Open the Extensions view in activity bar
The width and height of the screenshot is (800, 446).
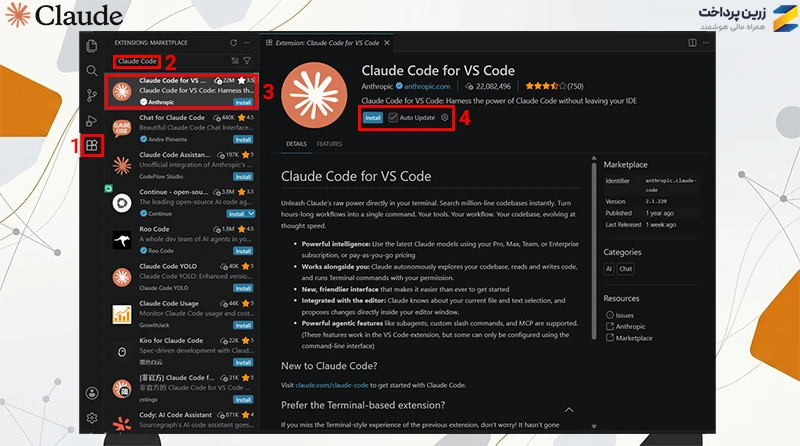coord(92,145)
